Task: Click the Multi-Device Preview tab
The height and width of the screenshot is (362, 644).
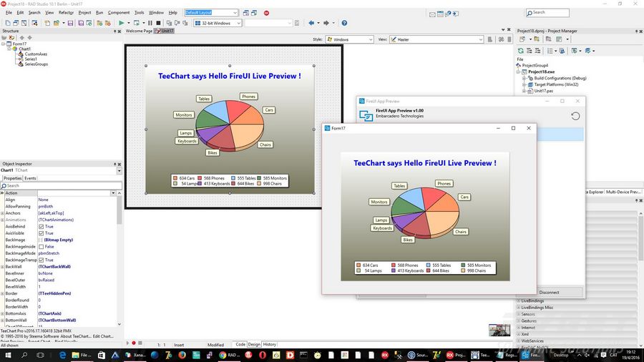Action: (x=623, y=192)
